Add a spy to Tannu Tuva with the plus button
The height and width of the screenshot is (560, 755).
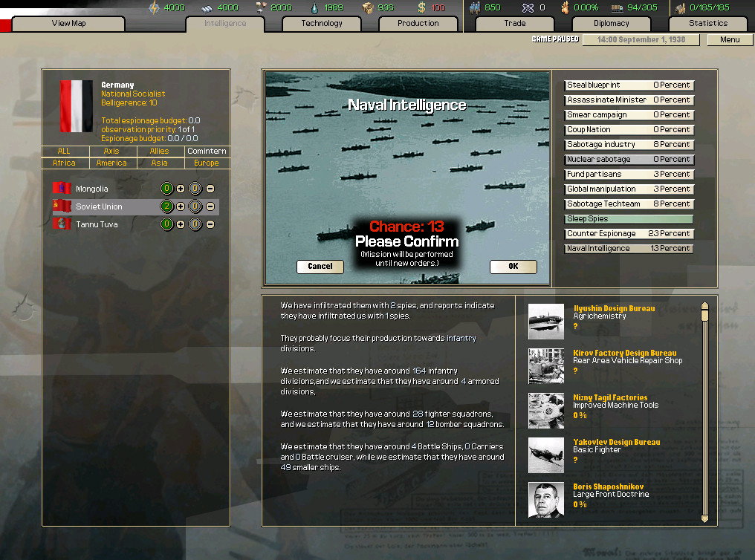pyautogui.click(x=181, y=224)
